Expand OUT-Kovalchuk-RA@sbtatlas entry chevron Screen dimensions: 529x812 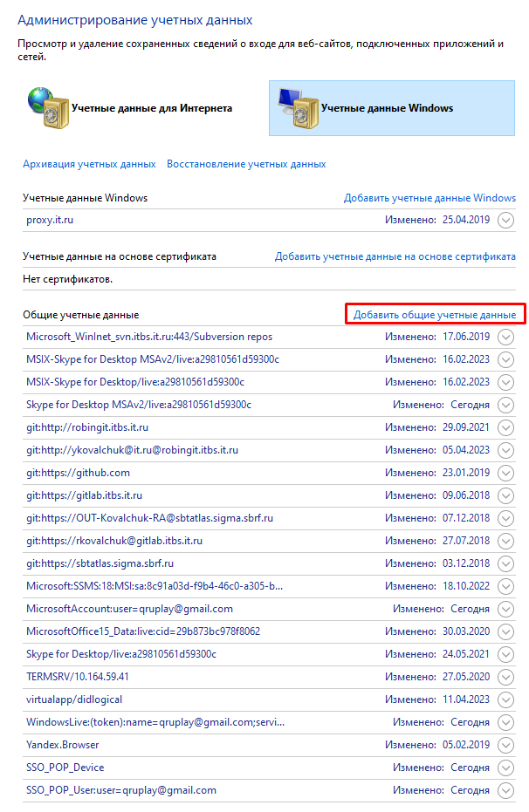coord(505,518)
